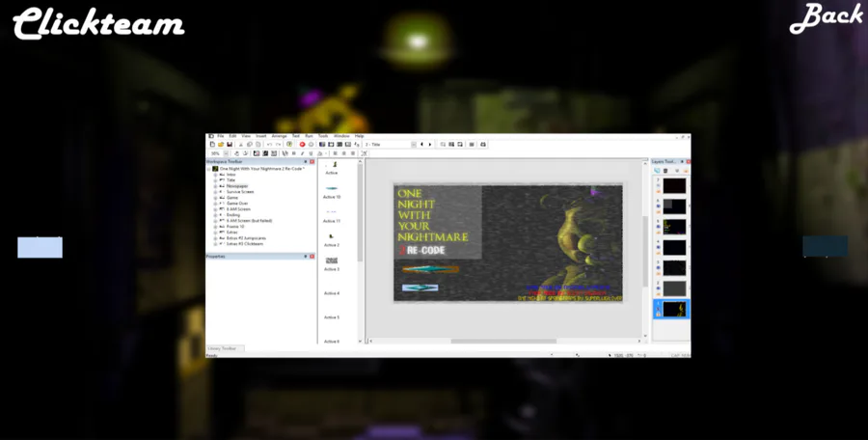Open the Edit menu
Viewport: 868px width, 440px height.
232,136
